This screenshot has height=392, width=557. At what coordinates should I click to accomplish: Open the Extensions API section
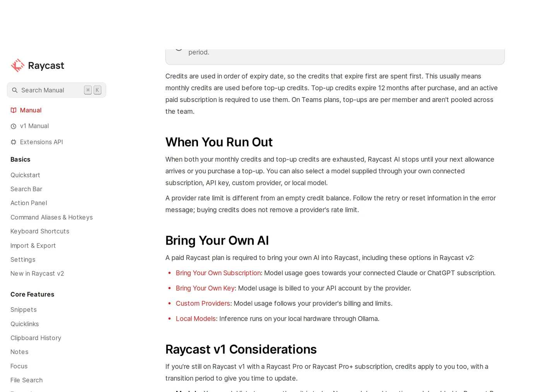[41, 142]
